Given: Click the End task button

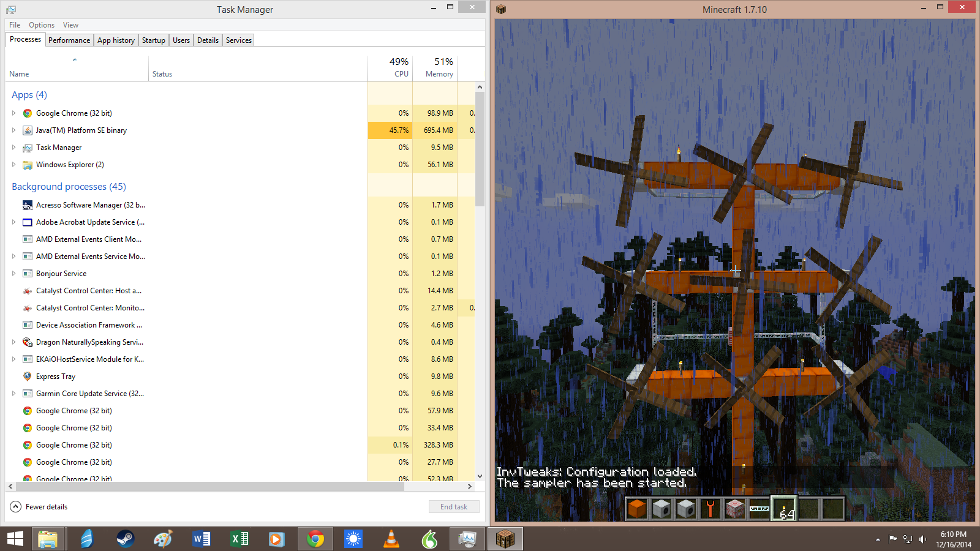Looking at the screenshot, I should coord(453,507).
